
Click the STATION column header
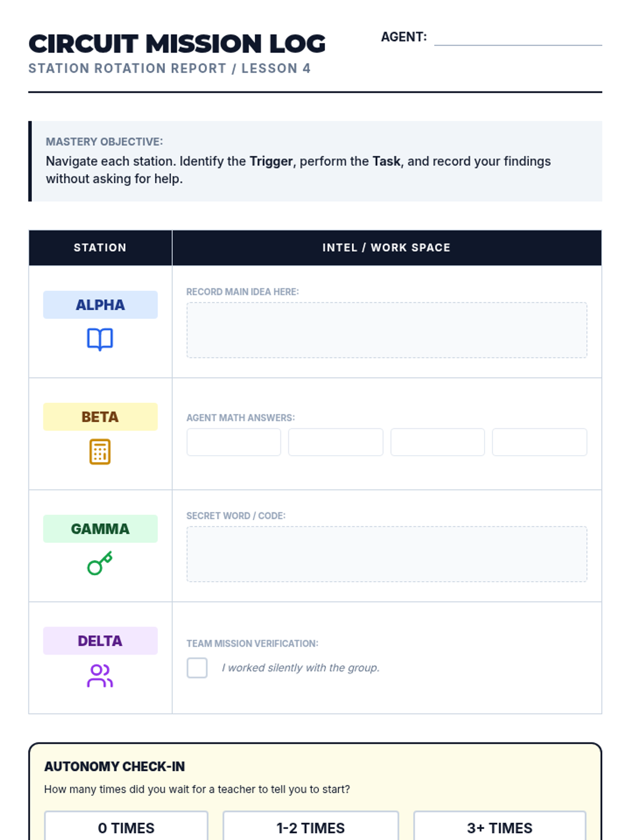[x=100, y=248]
